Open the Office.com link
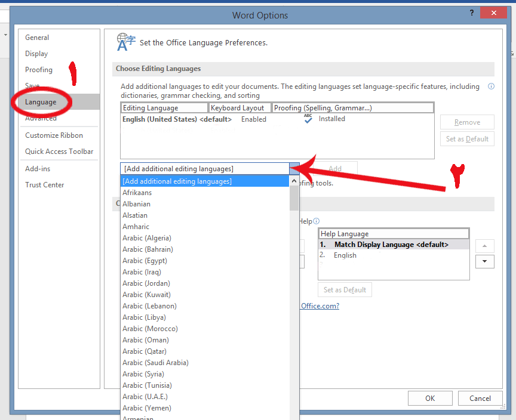The width and height of the screenshot is (516, 420). [x=320, y=306]
